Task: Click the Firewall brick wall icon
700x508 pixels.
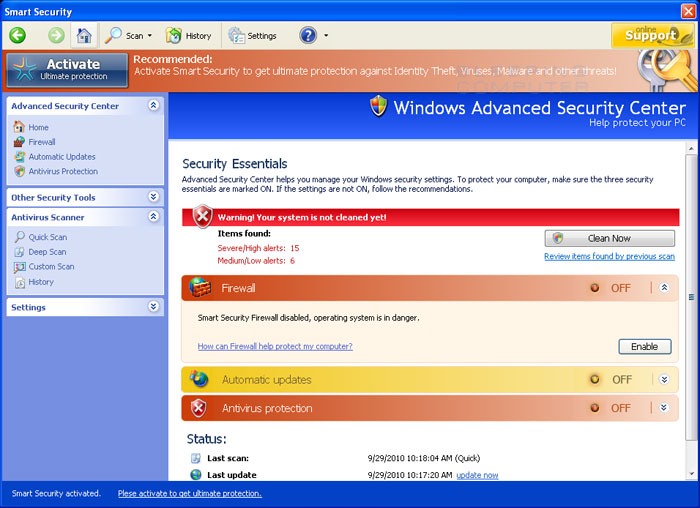Action: pos(200,287)
